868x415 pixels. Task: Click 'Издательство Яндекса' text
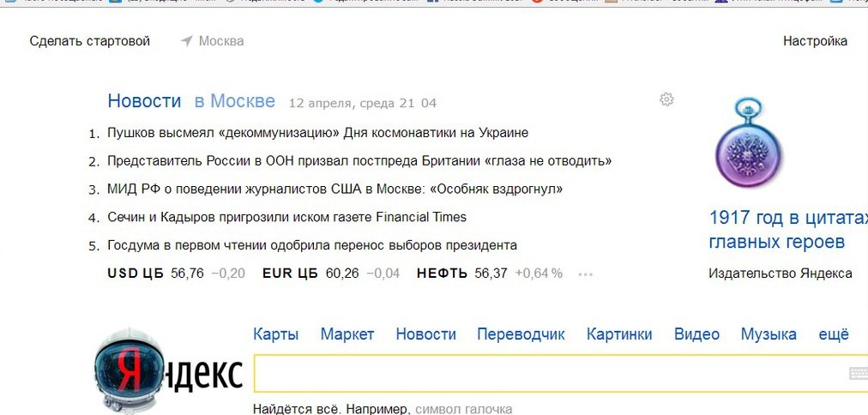[x=781, y=274]
